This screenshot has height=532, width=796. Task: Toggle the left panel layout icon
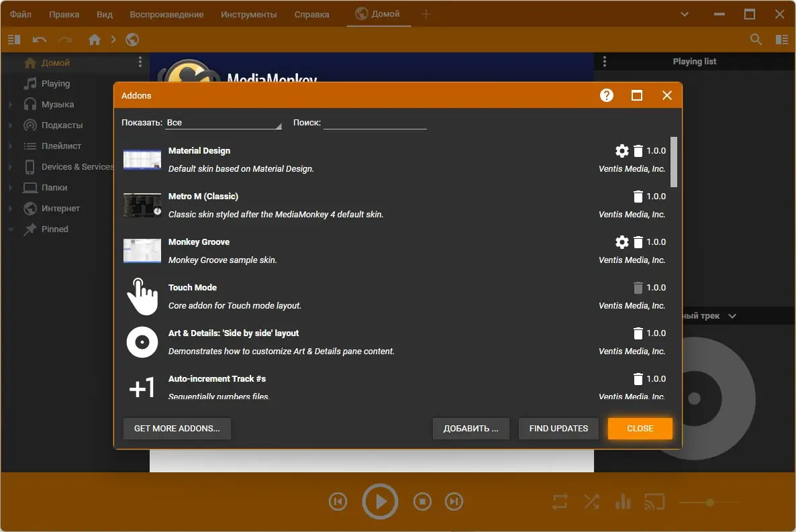click(14, 40)
